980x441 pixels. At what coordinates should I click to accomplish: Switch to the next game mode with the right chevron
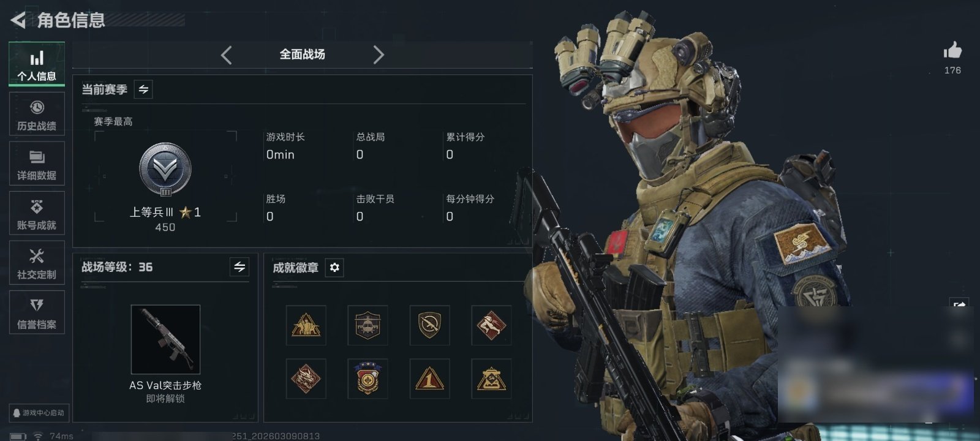pyautogui.click(x=379, y=55)
